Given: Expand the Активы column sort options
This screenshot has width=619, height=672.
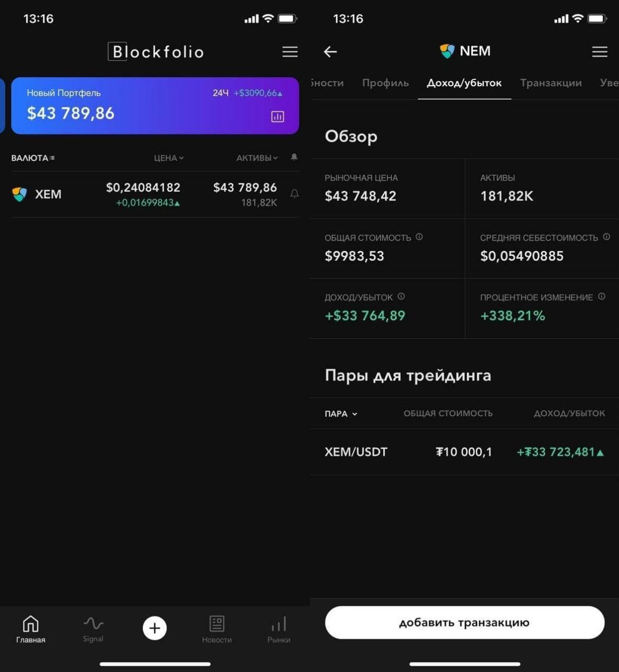Looking at the screenshot, I should point(257,158).
